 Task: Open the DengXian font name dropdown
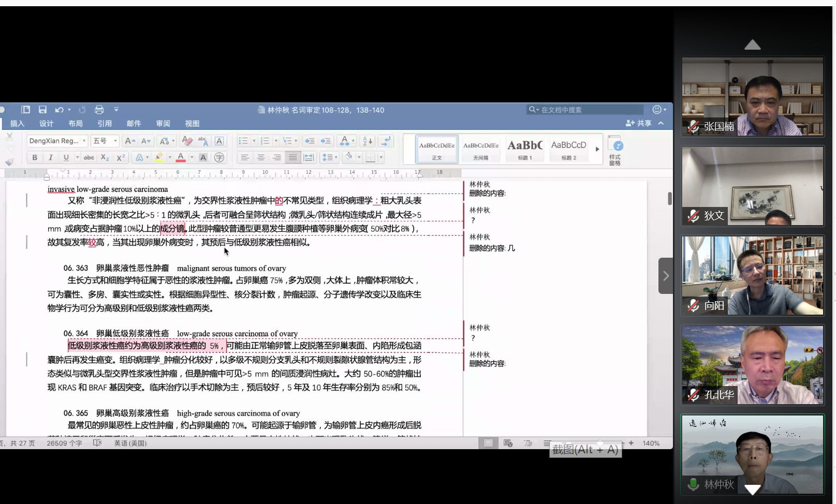point(57,141)
